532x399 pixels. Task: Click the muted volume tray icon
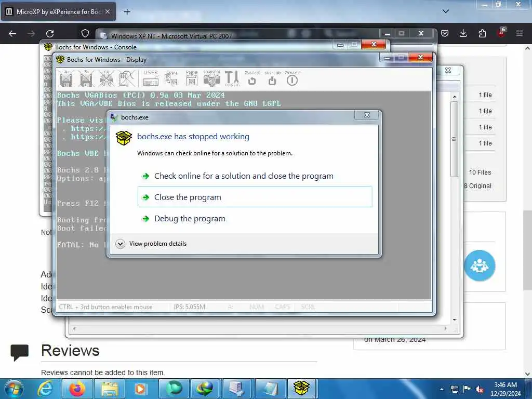(480, 389)
